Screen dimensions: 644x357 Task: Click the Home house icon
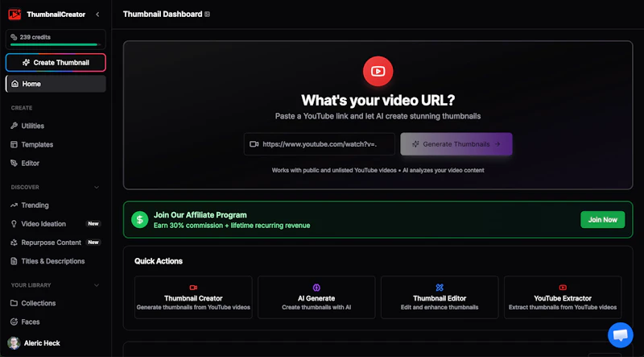14,84
